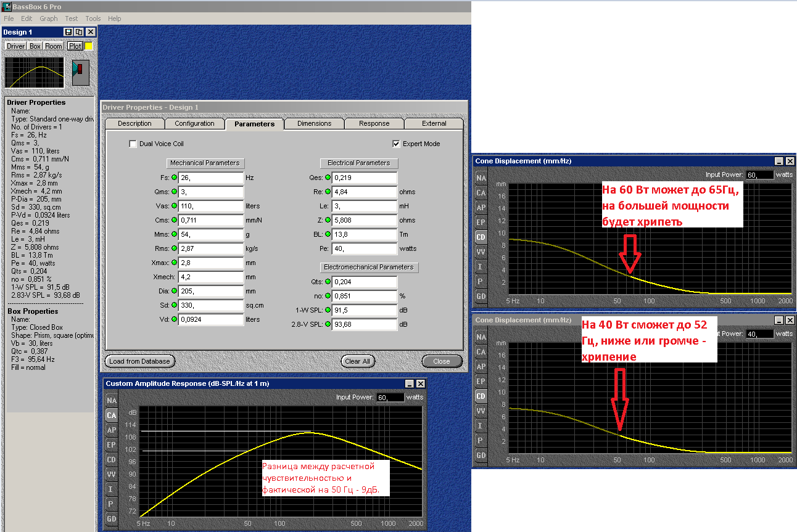Click the Driver button in Design 1 panel
Screen dimensions: 797x532
click(x=16, y=46)
